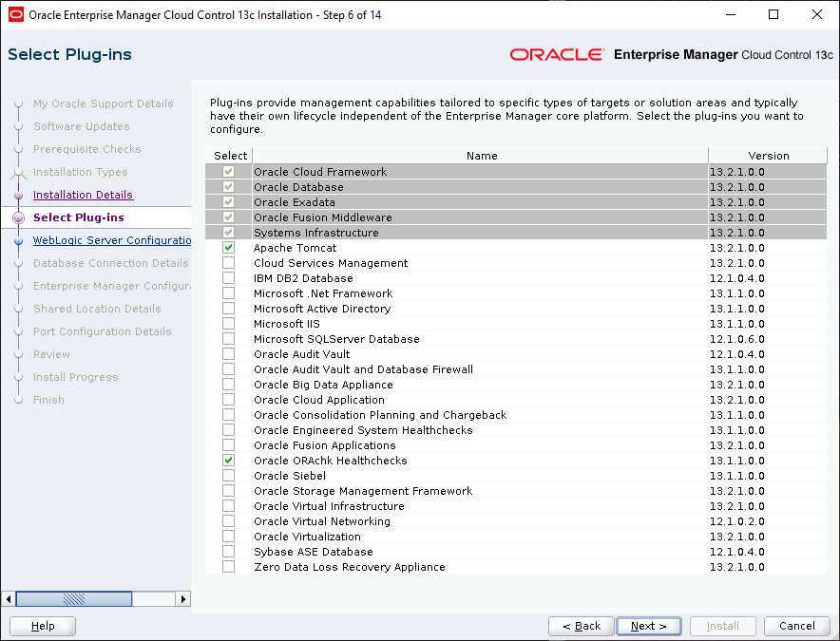This screenshot has height=641, width=840.
Task: Check the Cloud Services Management checkbox
Action: coord(229,263)
